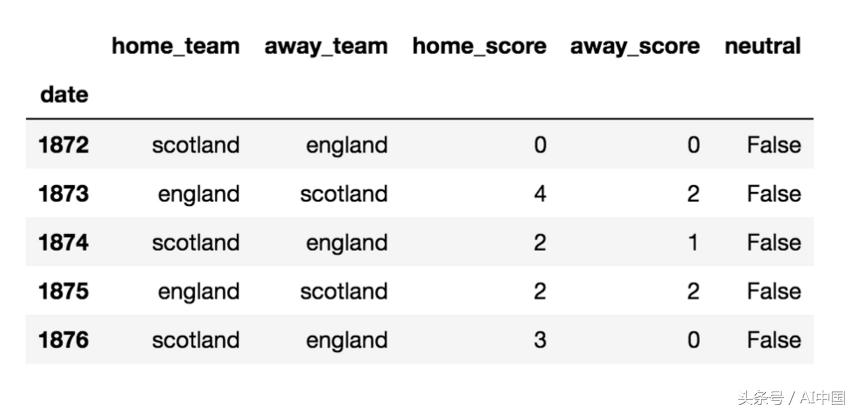Click away_team cell in the 1872 row
The width and height of the screenshot is (855, 411).
(x=346, y=145)
